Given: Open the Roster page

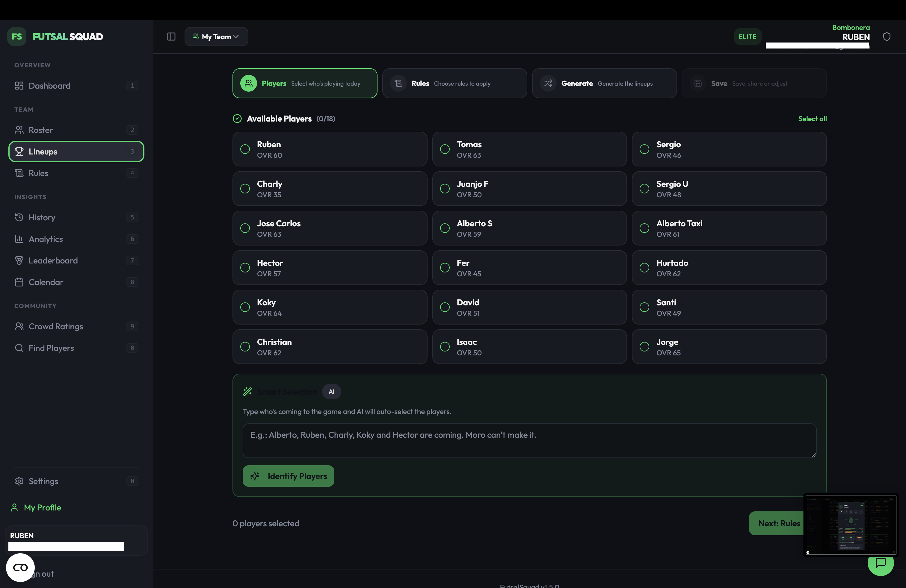Looking at the screenshot, I should (76, 130).
